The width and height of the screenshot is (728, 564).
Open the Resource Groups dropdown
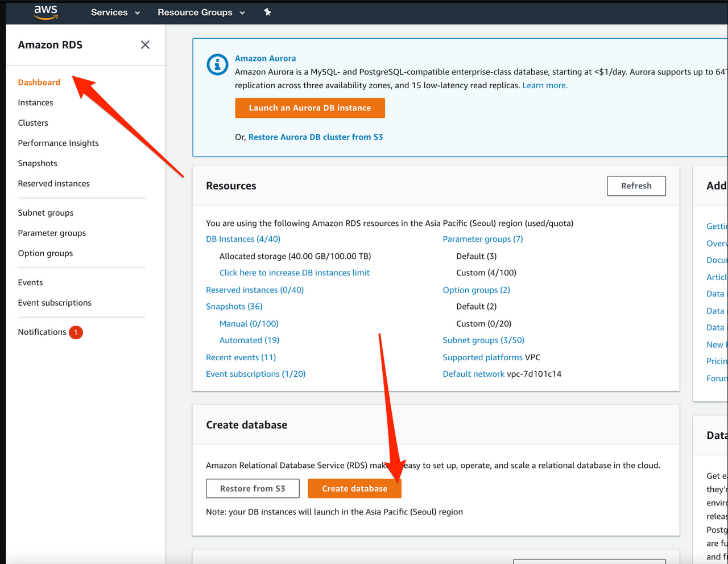click(201, 12)
